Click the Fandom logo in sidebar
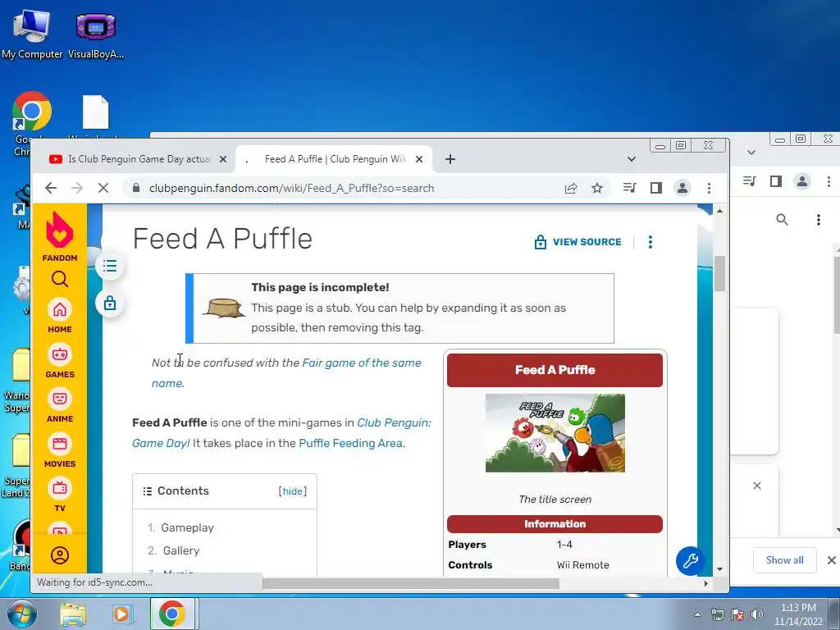The width and height of the screenshot is (840, 630). [59, 236]
